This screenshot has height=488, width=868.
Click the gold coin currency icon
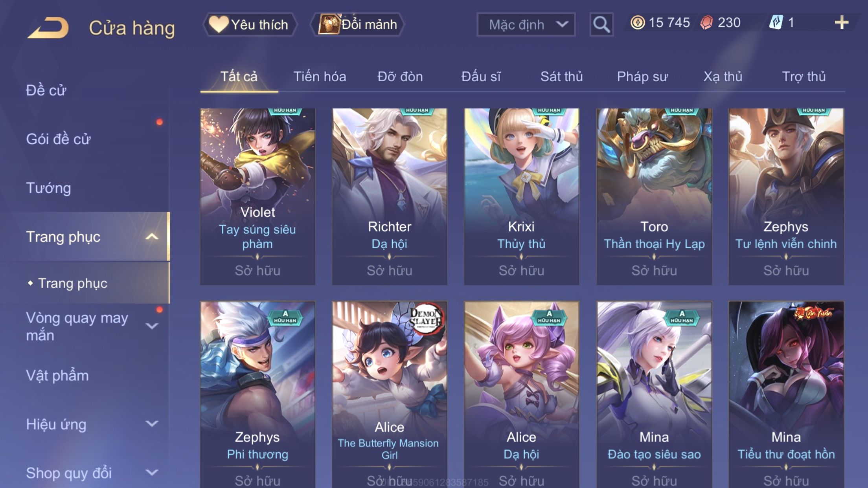[637, 22]
